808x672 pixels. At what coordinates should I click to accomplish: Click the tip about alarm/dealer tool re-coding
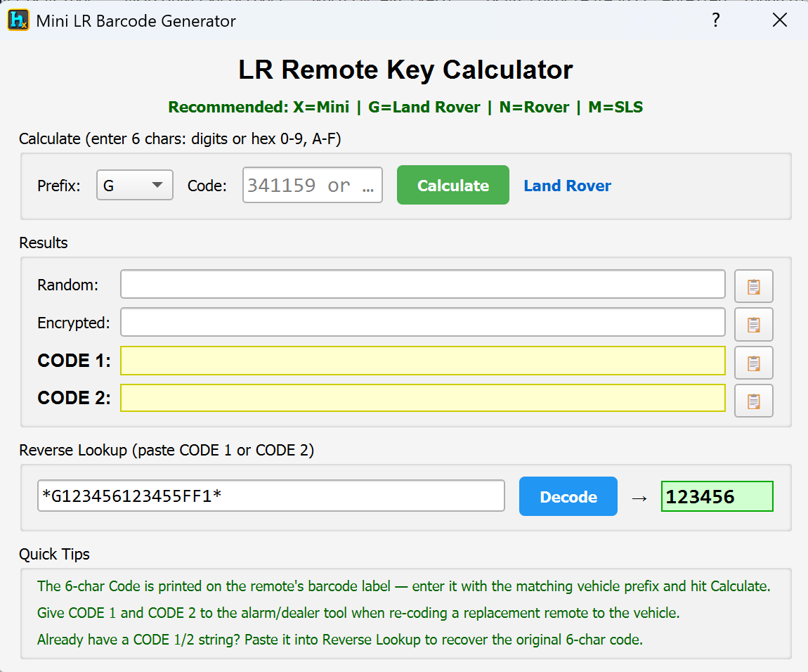(x=358, y=613)
